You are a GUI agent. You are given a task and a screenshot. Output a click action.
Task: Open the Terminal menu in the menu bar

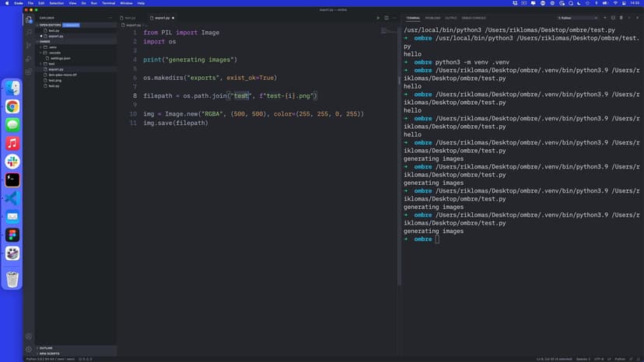[108, 3]
